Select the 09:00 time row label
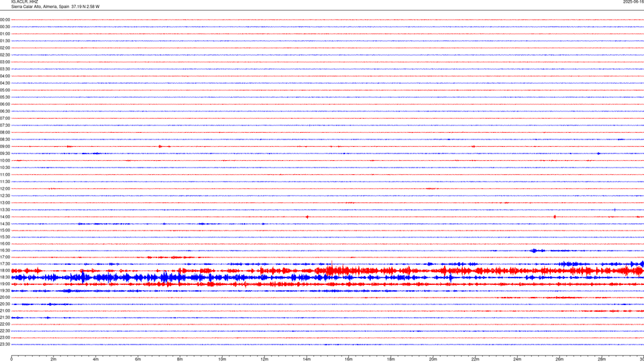Image resolution: width=644 pixels, height=362 pixels. coord(5,147)
